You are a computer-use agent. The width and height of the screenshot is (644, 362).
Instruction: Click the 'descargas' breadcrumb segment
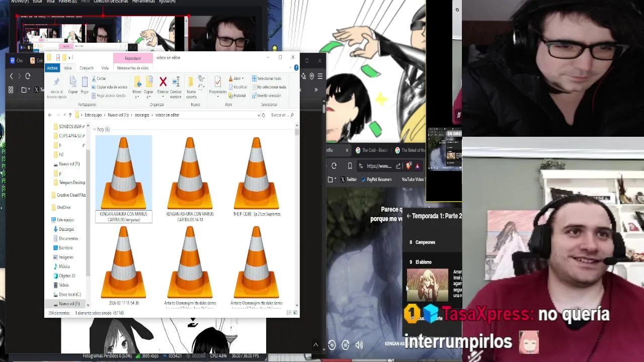142,115
